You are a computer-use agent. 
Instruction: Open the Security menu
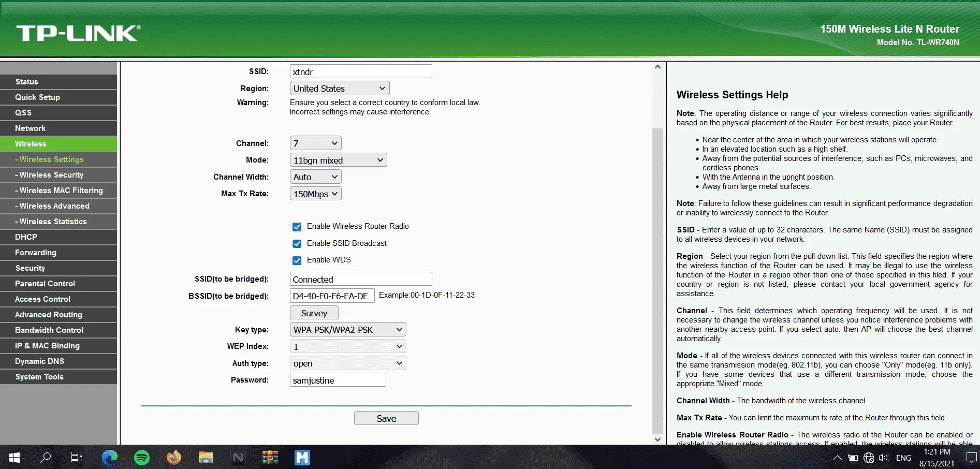pyautogui.click(x=58, y=268)
